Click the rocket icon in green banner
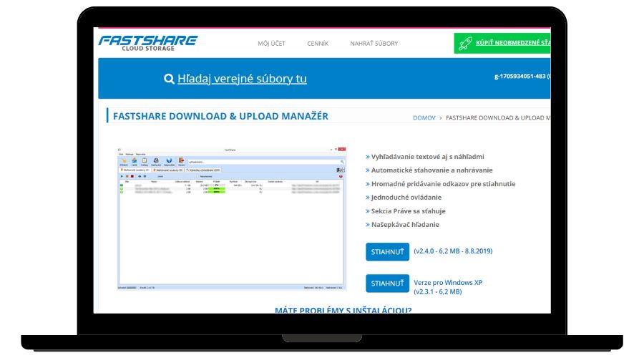This screenshot has height=358, width=644. [x=465, y=44]
